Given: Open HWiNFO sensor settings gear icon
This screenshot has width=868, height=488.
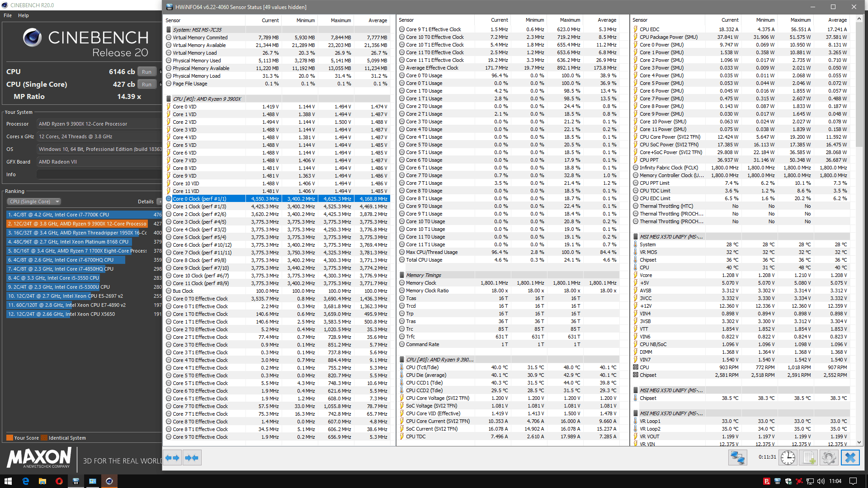Looking at the screenshot, I should [829, 458].
